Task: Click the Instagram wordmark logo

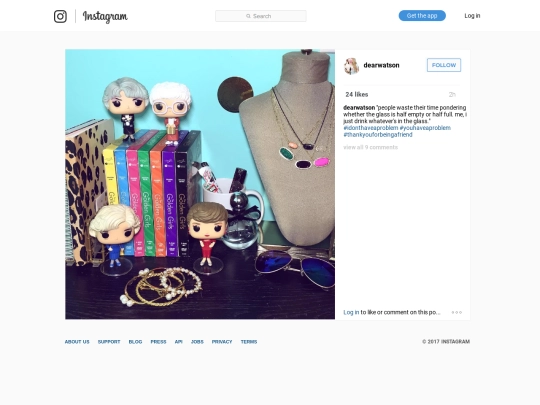Action: pyautogui.click(x=105, y=16)
